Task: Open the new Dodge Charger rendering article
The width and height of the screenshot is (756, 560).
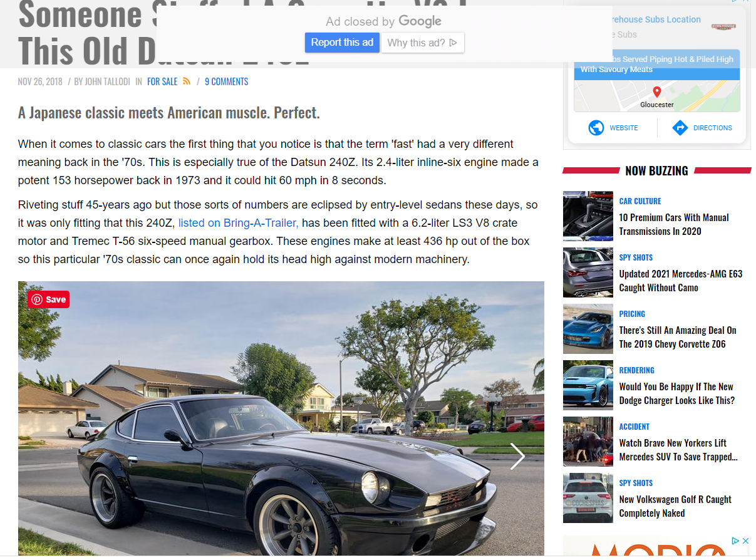Action: [x=677, y=393]
